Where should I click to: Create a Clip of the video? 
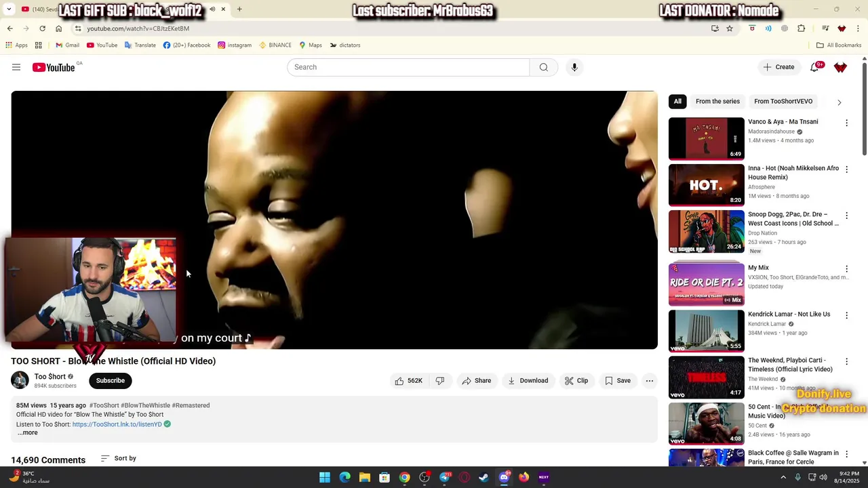point(576,381)
